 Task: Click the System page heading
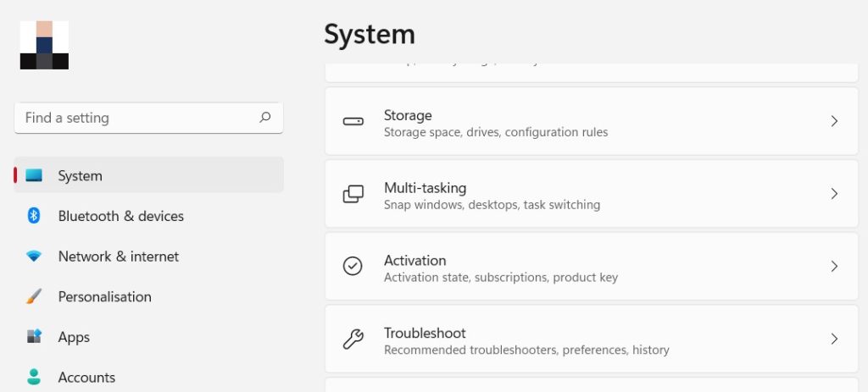point(370,34)
